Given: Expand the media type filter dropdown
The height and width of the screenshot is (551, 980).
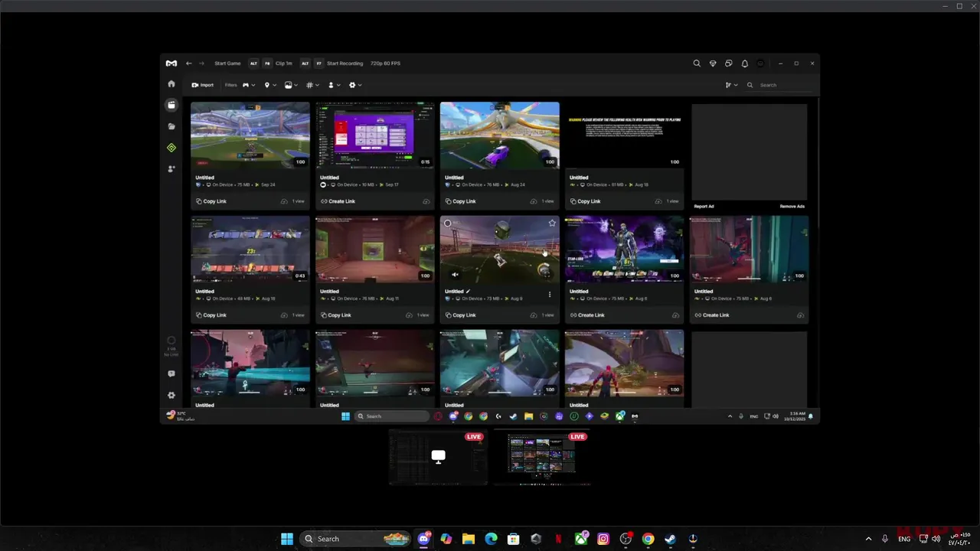Looking at the screenshot, I should (x=291, y=85).
